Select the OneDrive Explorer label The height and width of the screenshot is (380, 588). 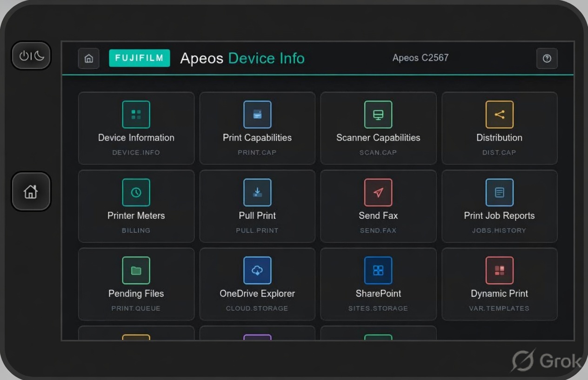pos(257,293)
